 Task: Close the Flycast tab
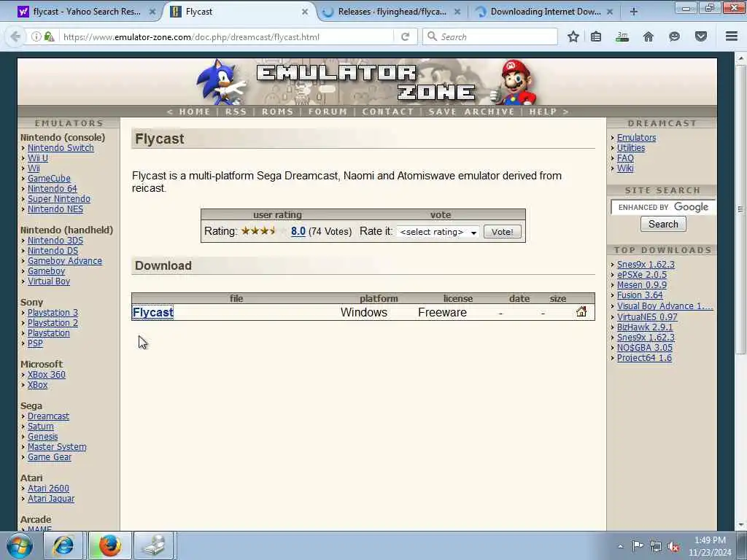[305, 12]
